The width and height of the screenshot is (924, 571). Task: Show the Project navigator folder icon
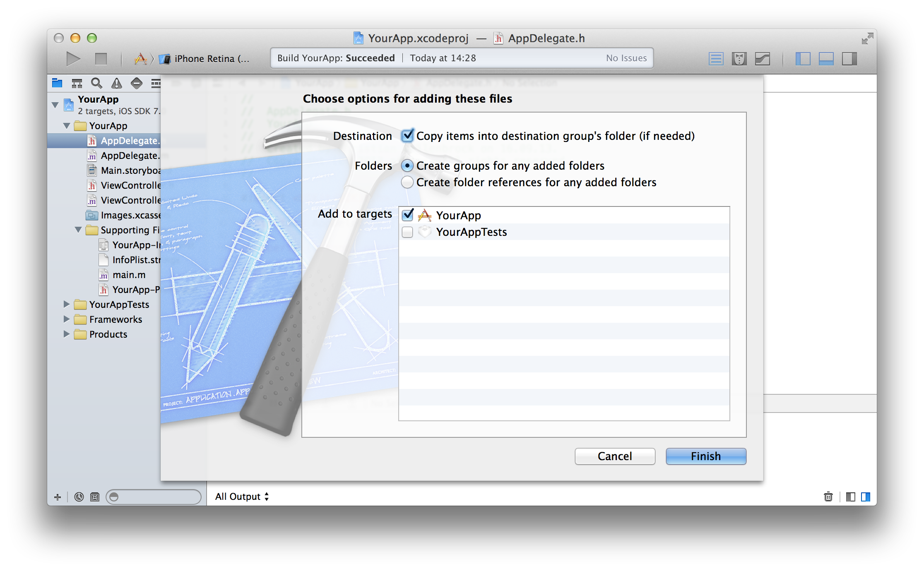coord(57,83)
